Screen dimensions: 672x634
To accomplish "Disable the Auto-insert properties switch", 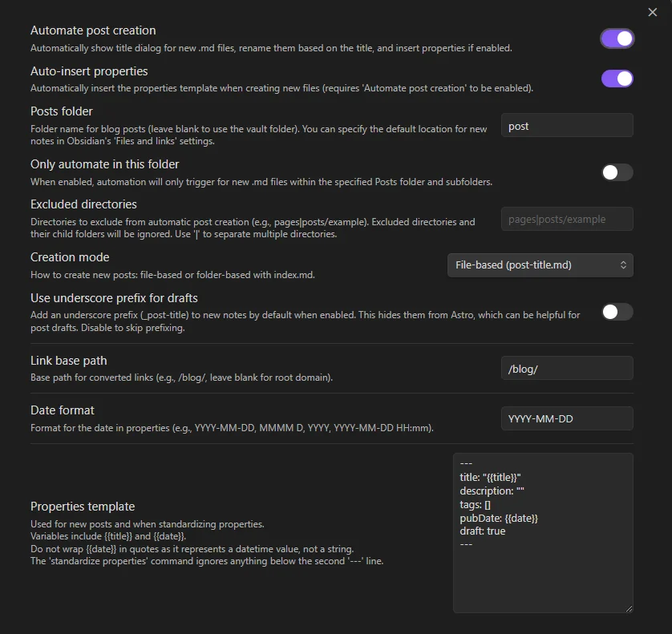I will click(617, 78).
